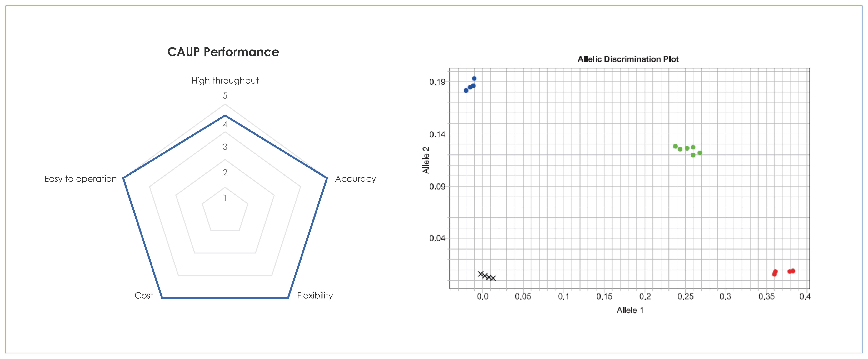Image resolution: width=868 pixels, height=359 pixels.
Task: Select the 0.04 y-axis tick label
Action: pos(437,238)
